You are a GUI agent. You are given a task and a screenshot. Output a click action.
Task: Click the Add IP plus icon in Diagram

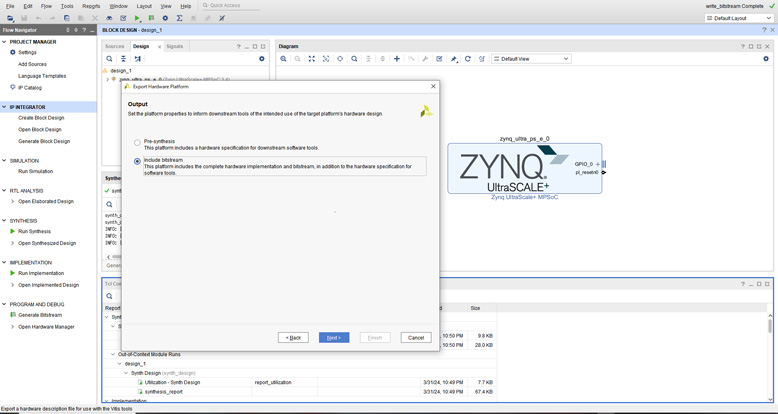click(397, 59)
